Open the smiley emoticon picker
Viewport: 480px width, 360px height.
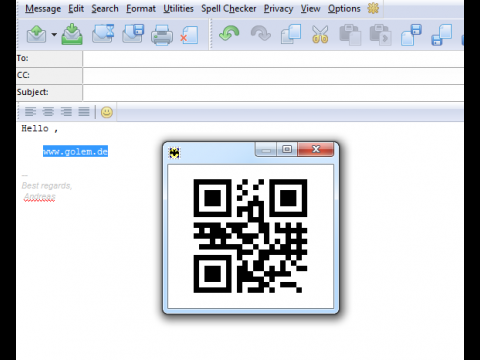[107, 112]
